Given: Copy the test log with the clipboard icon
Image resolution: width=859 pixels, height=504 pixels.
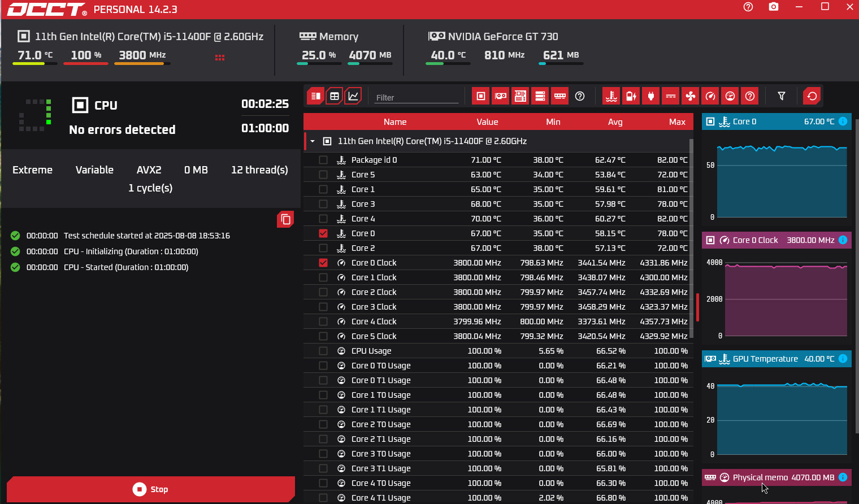Looking at the screenshot, I should 285,219.
